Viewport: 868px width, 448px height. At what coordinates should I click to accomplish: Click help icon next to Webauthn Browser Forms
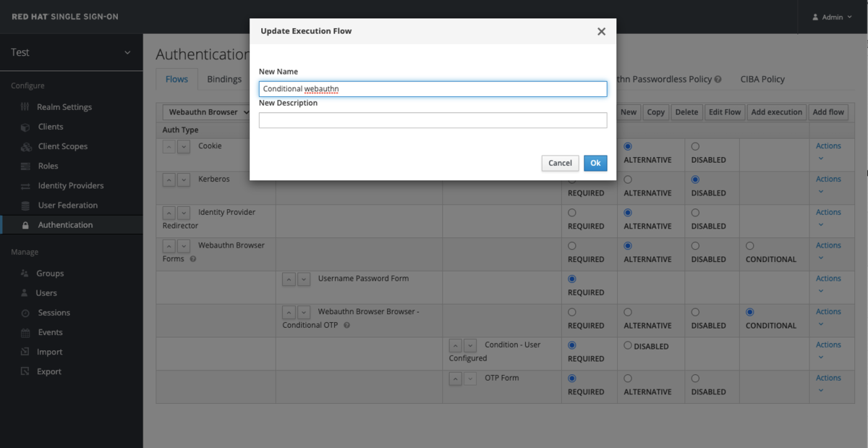pos(193,259)
